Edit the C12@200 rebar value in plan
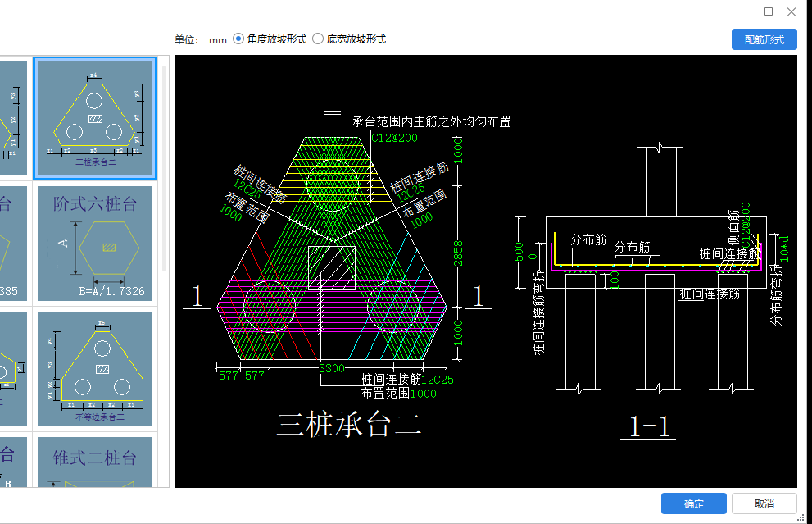Screen dimensions: 812x524 point(395,138)
